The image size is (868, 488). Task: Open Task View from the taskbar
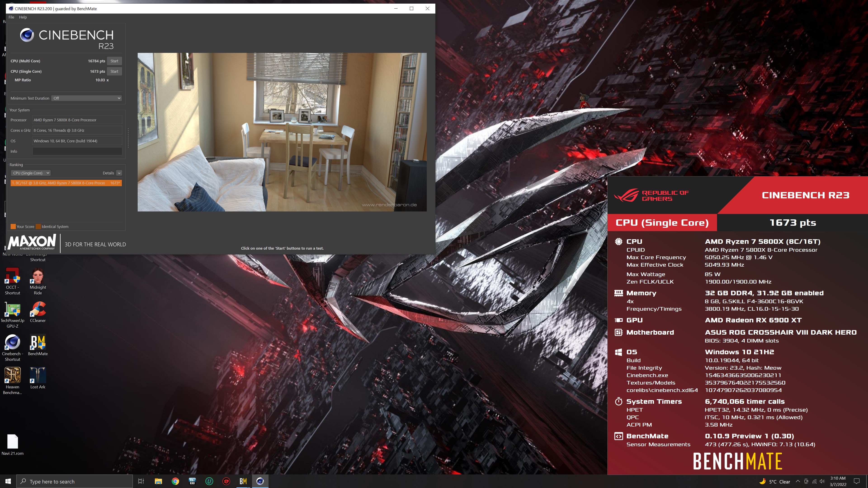click(141, 481)
